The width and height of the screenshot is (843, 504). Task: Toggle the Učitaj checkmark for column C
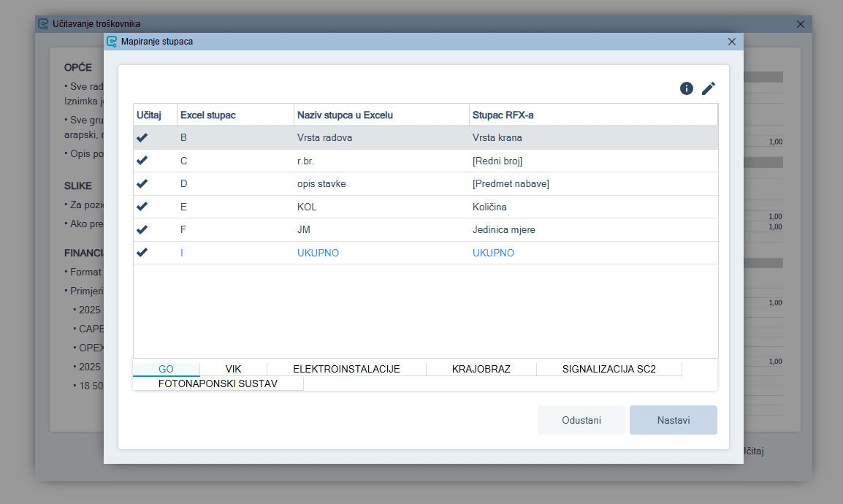[142, 161]
